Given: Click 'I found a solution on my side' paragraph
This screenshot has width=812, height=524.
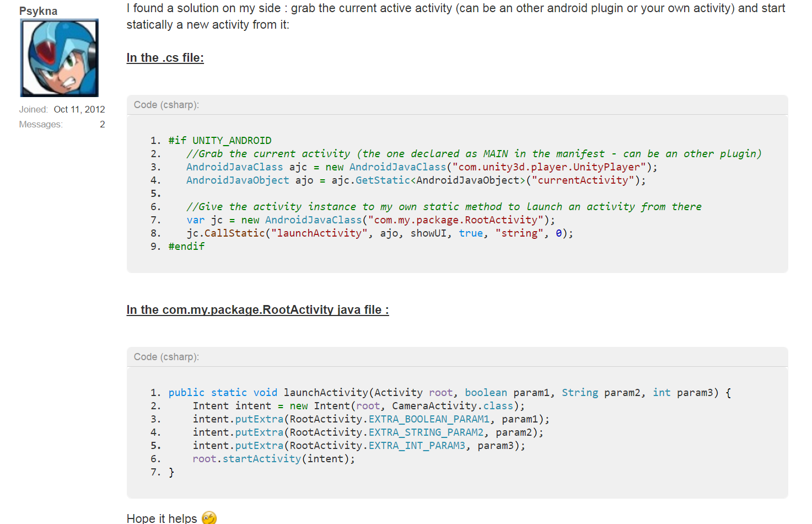Looking at the screenshot, I should click(456, 17).
